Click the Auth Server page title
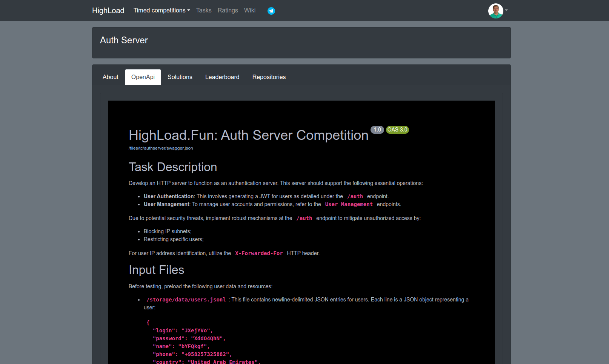Screen dimensions: 609x364 click(x=124, y=40)
